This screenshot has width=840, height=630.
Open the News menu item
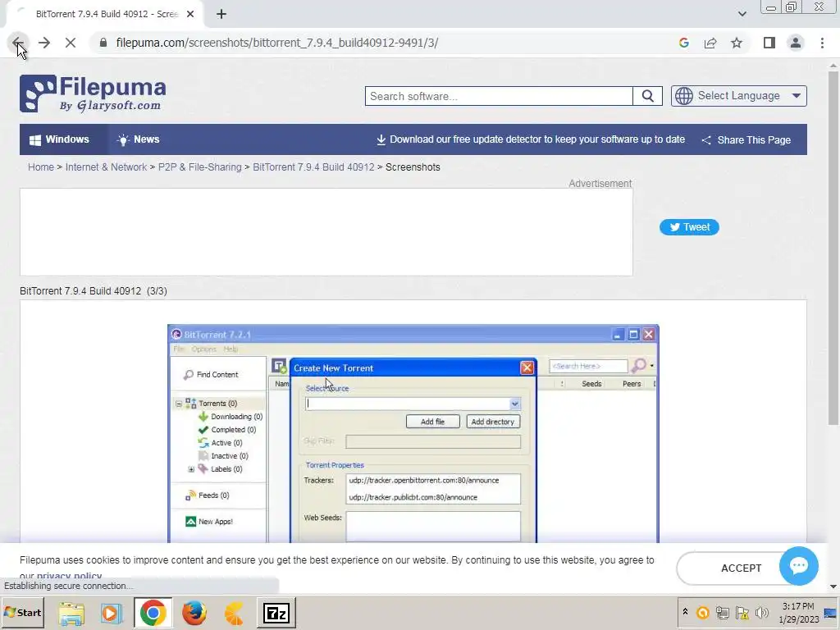click(x=138, y=139)
